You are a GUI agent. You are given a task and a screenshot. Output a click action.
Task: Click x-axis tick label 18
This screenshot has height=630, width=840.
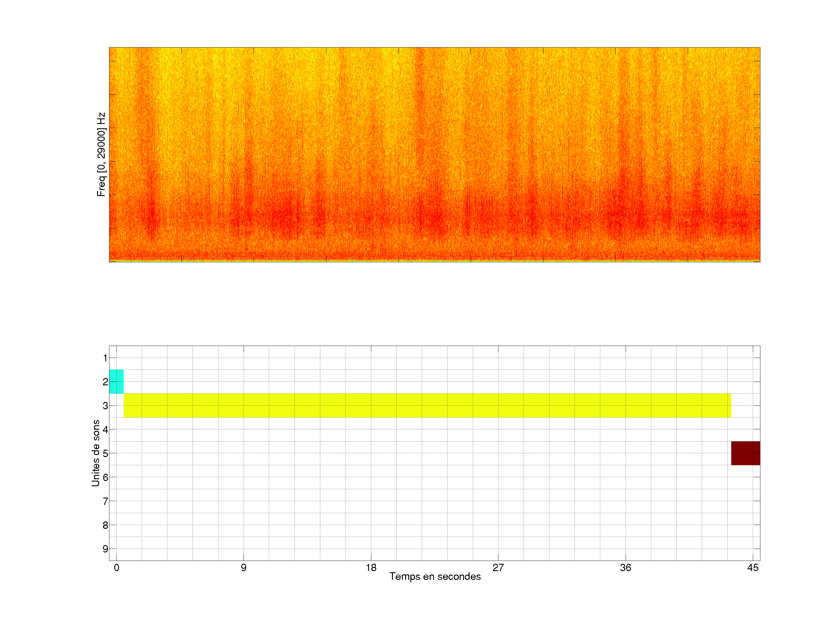coord(371,568)
